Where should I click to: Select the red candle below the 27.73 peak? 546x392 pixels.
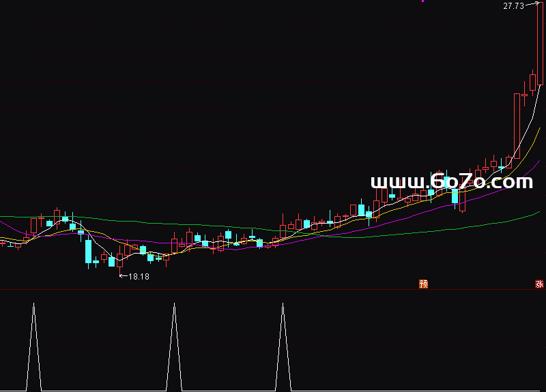click(532, 82)
